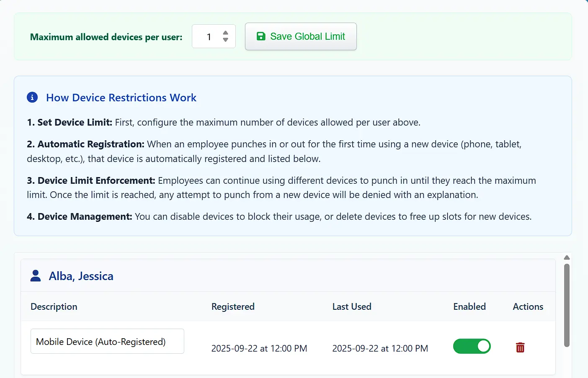Click the scrollbar thumb of the device list
This screenshot has width=588, height=378.
pyautogui.click(x=567, y=301)
